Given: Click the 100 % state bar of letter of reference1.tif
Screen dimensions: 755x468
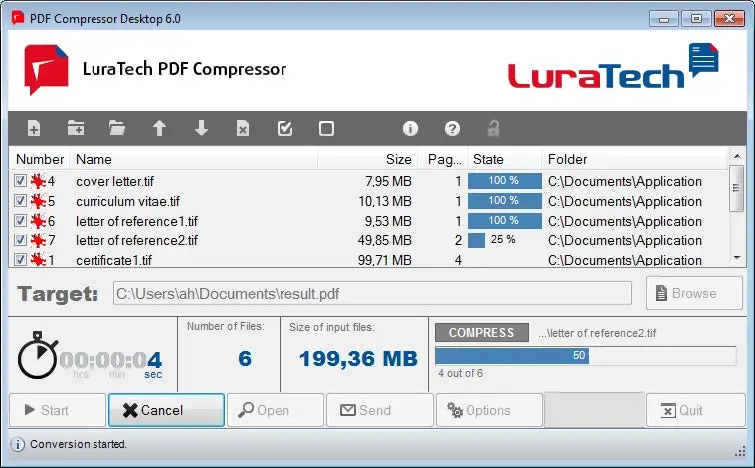Looking at the screenshot, I should point(505,221).
